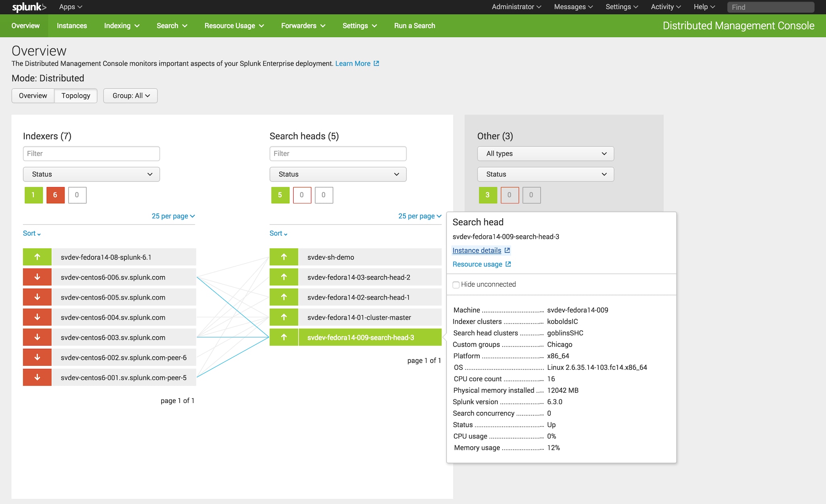Screen dimensions: 826x504
Task: Open the Search heads Status dropdown
Action: pyautogui.click(x=338, y=174)
